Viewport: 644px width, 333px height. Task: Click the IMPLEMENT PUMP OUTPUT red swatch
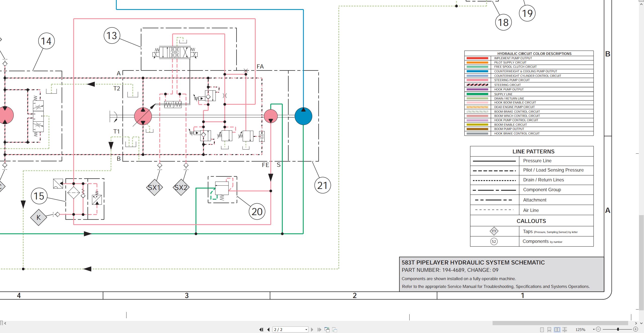pyautogui.click(x=477, y=58)
